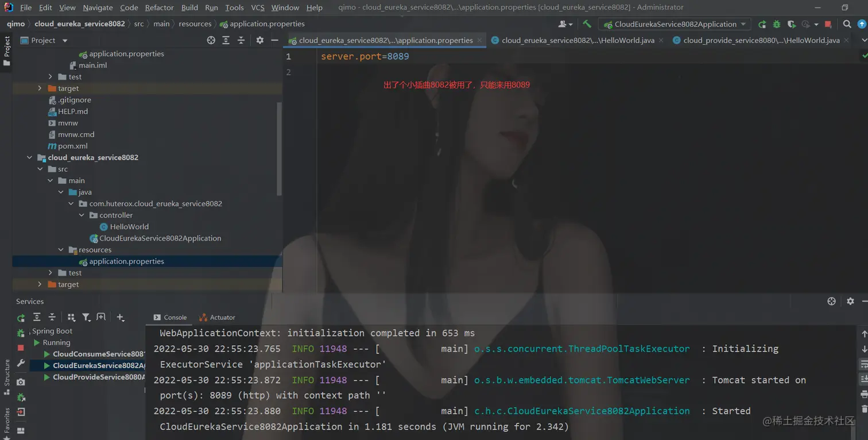This screenshot has height=440, width=868.
Task: Switch to cloud_provide_service8080 HelloWorld.java tab
Action: point(761,40)
